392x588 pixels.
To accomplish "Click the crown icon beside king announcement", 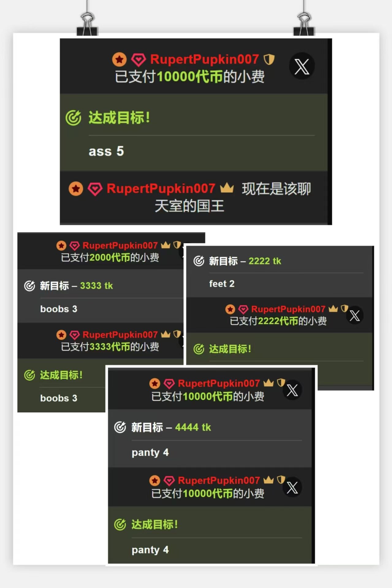I will point(227,188).
